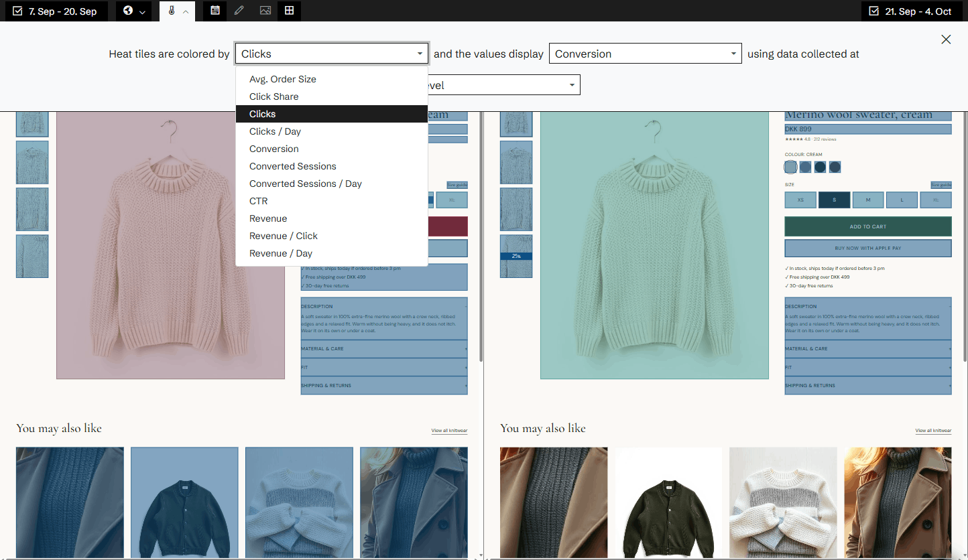This screenshot has height=560, width=968.
Task: Click ADD TO CART in the right pane
Action: coord(868,226)
